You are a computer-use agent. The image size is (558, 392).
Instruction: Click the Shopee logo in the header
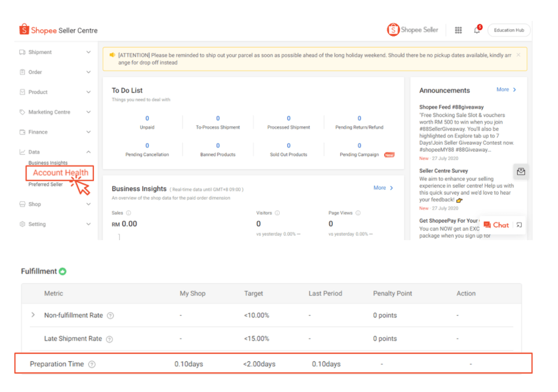click(24, 30)
